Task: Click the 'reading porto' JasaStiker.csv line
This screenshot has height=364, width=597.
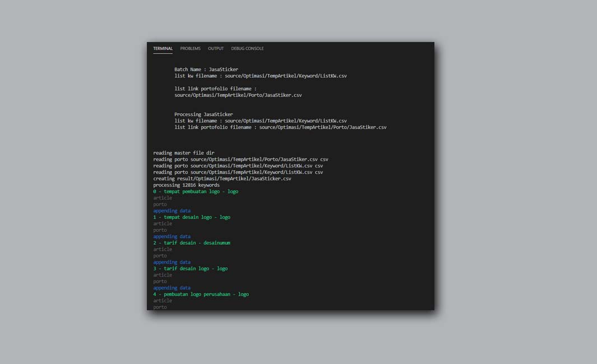Action: pyautogui.click(x=240, y=160)
